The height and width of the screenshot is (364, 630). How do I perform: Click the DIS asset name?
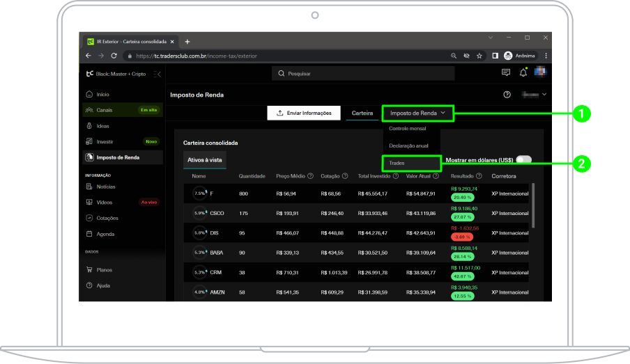click(214, 232)
